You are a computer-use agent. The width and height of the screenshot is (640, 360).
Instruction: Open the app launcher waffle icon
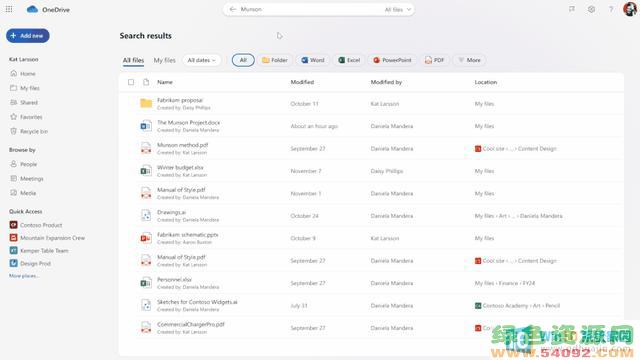point(9,9)
